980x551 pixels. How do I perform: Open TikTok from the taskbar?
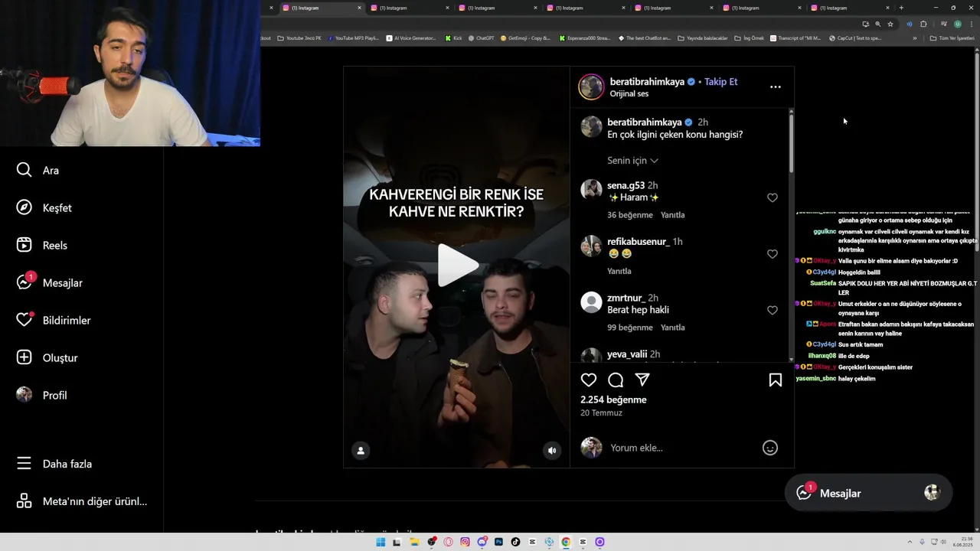point(515,542)
